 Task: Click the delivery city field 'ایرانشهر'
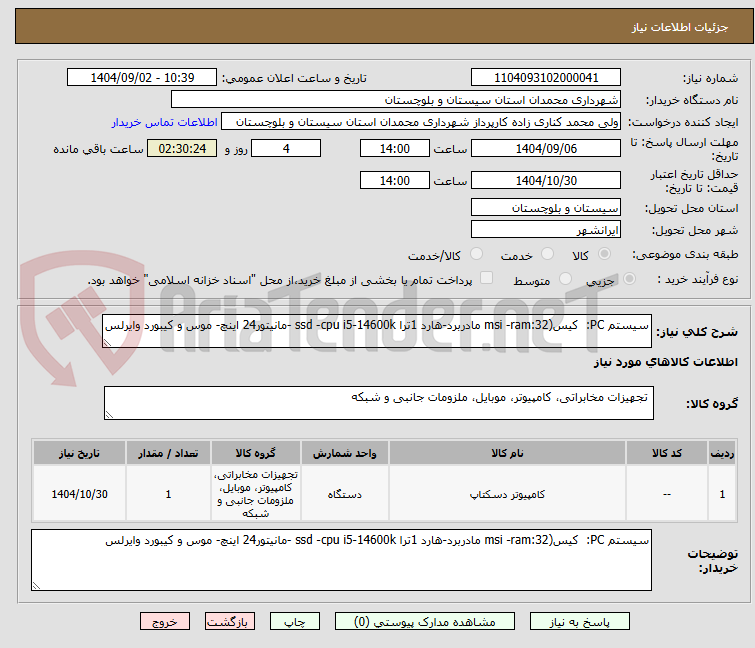click(546, 229)
